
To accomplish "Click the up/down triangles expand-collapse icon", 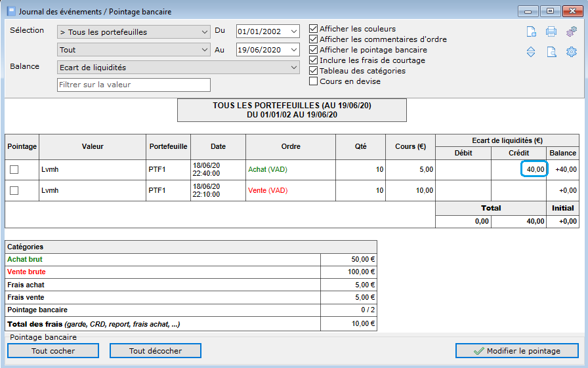I will coord(531,52).
